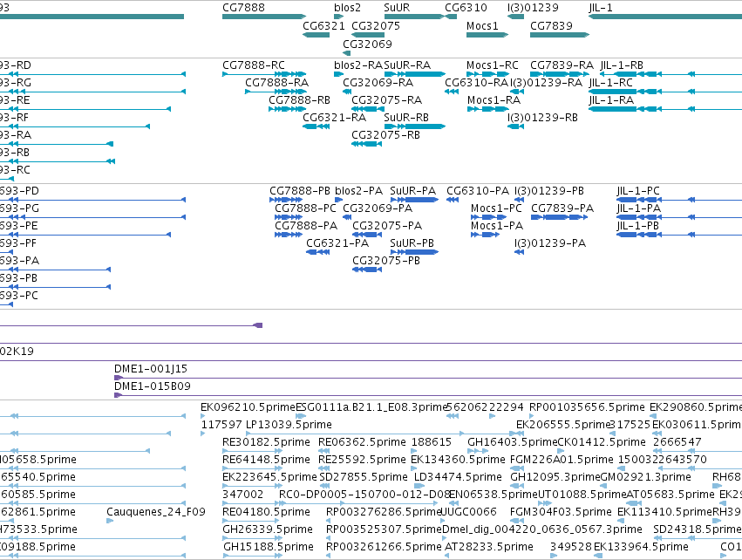
Task: Click protein CG32075-PB
Action: coord(386,261)
